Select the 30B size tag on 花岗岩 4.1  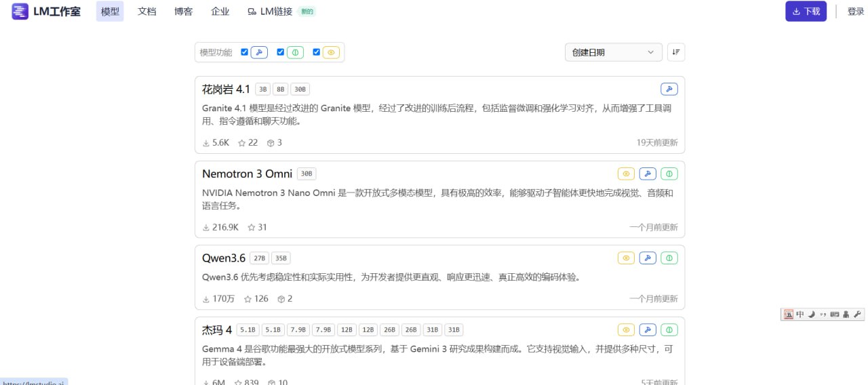[x=300, y=89]
